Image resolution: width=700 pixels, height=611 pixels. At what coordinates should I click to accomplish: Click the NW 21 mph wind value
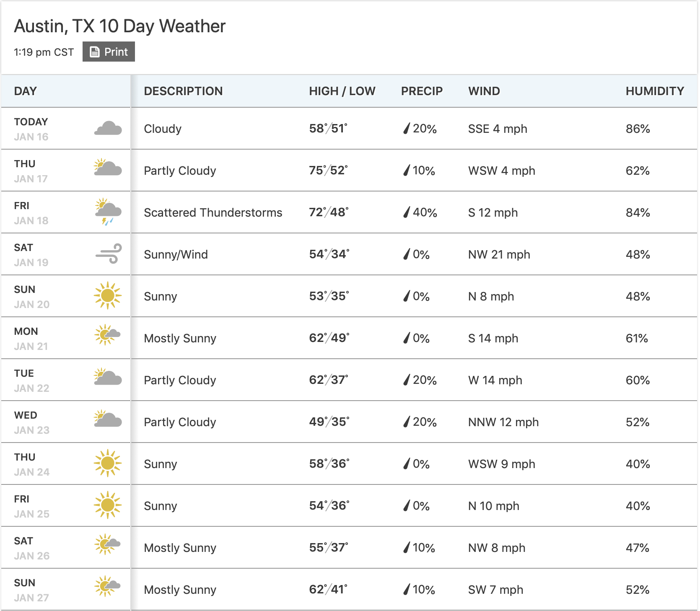tap(499, 254)
